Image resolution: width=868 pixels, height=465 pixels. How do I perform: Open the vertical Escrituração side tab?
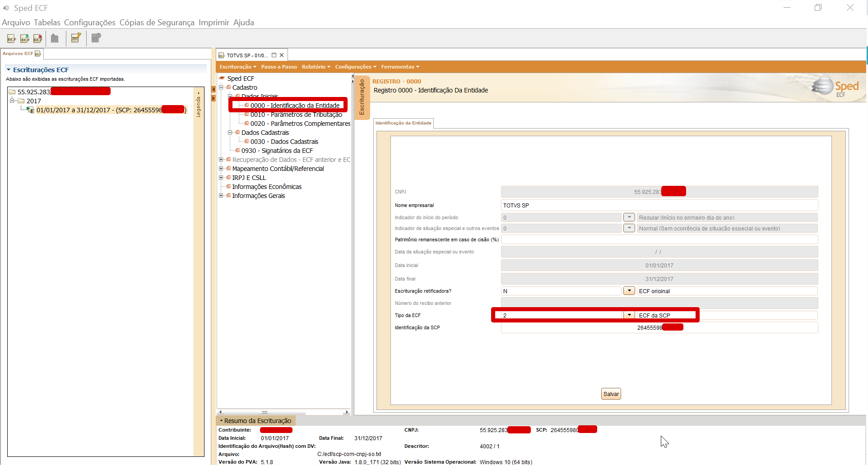pos(362,97)
